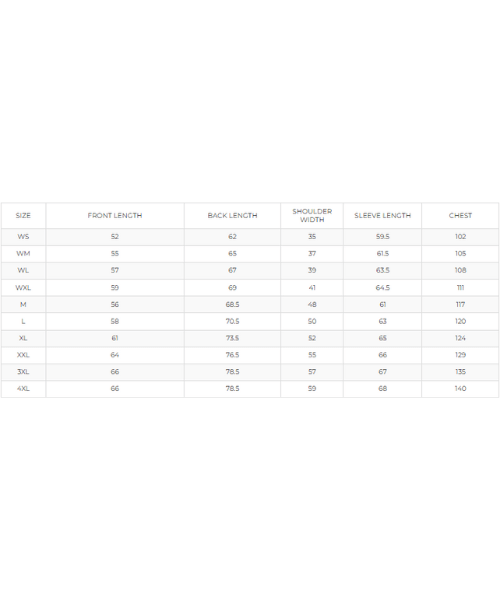
Task: Click chest value 102 for WS
Action: tap(460, 236)
